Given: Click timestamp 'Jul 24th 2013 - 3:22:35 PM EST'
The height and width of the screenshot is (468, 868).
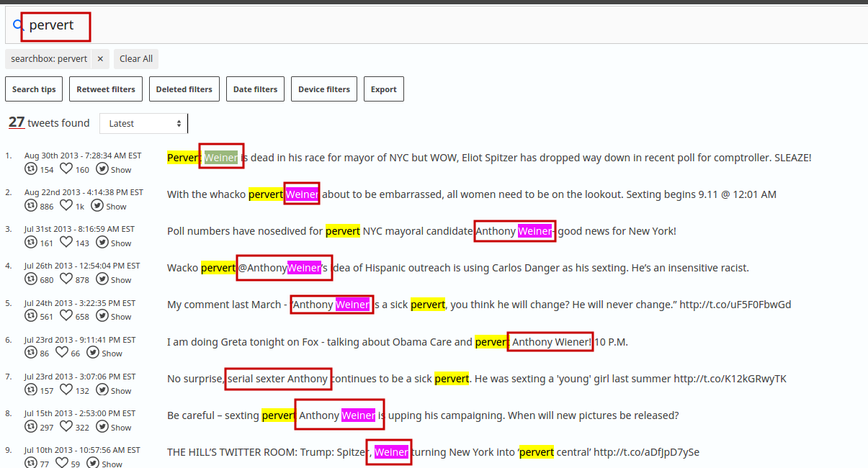Looking at the screenshot, I should (80, 303).
